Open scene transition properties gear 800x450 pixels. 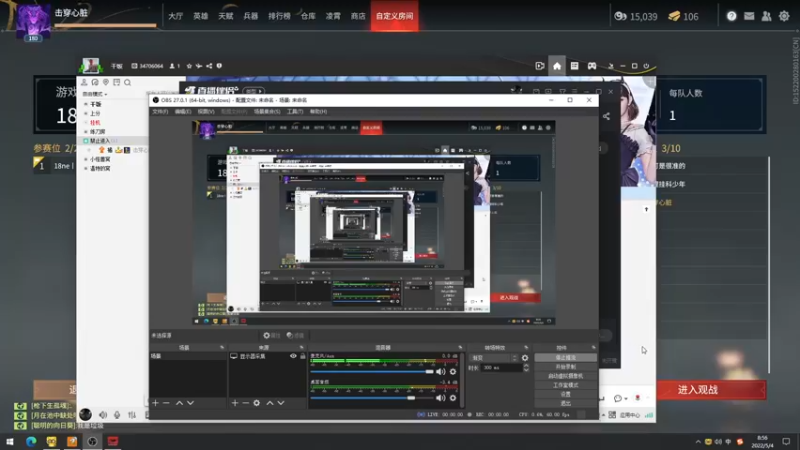click(x=525, y=358)
